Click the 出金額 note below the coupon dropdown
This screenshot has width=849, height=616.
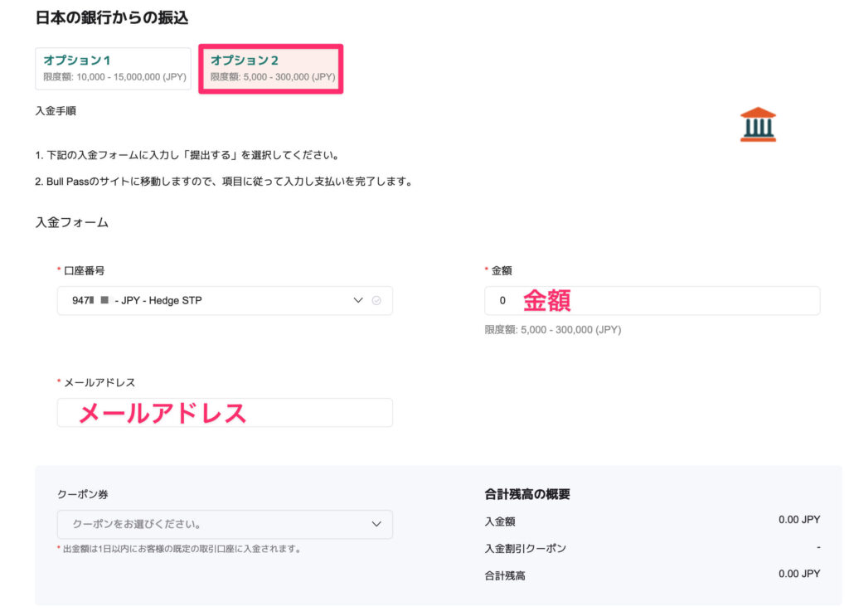[x=181, y=548]
